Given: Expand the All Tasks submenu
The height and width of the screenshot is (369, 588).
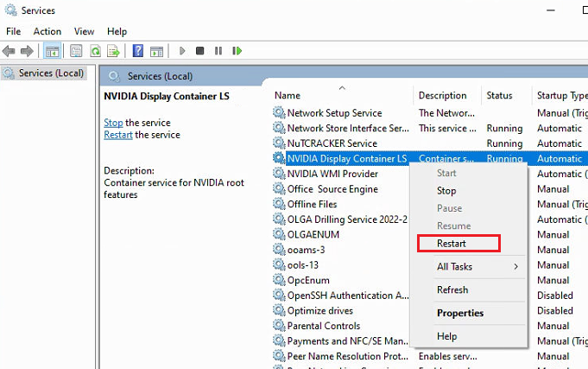Looking at the screenshot, I should [477, 267].
